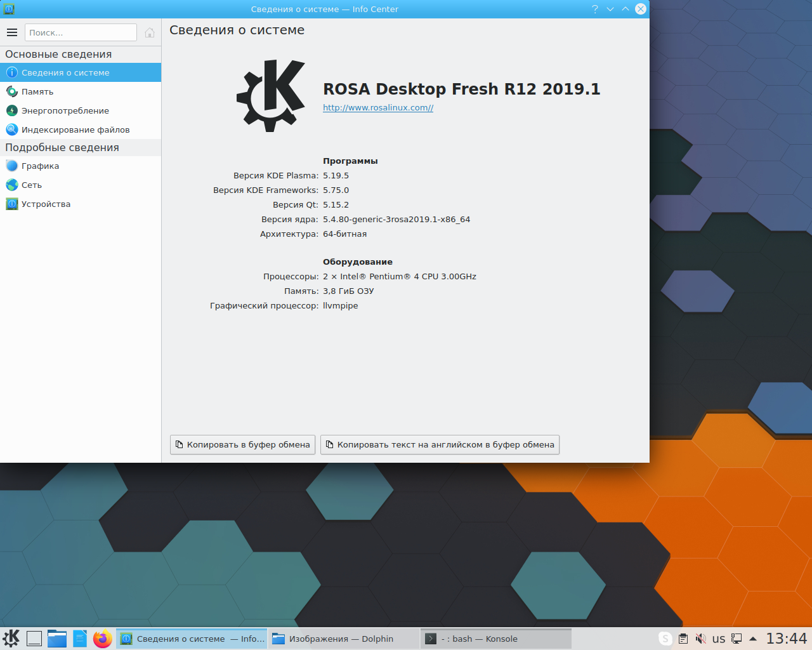812x650 pixels.
Task: Click Копировать в буфер обмена button
Action: [242, 444]
